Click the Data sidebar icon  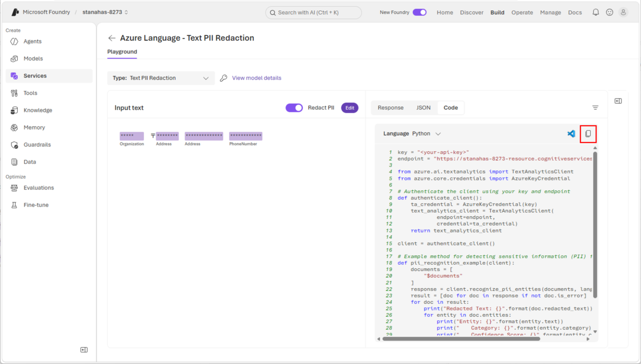[x=14, y=162]
